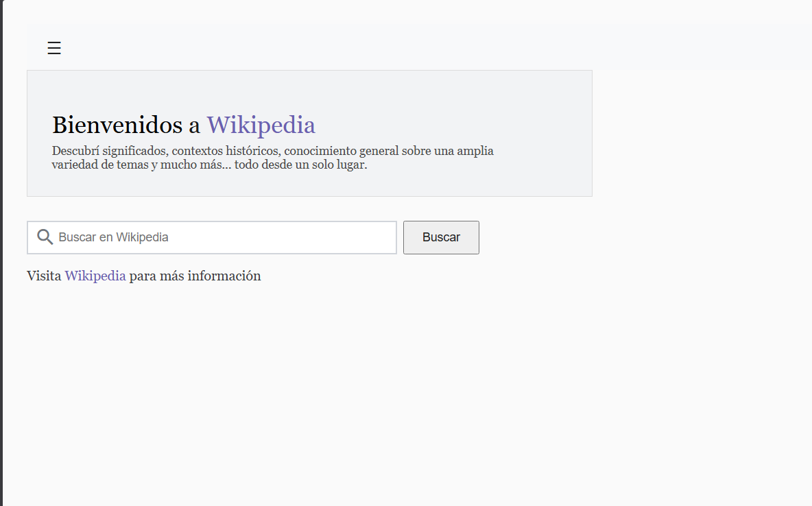The width and height of the screenshot is (812, 506).
Task: Click the magnifying glass search icon
Action: (x=45, y=237)
